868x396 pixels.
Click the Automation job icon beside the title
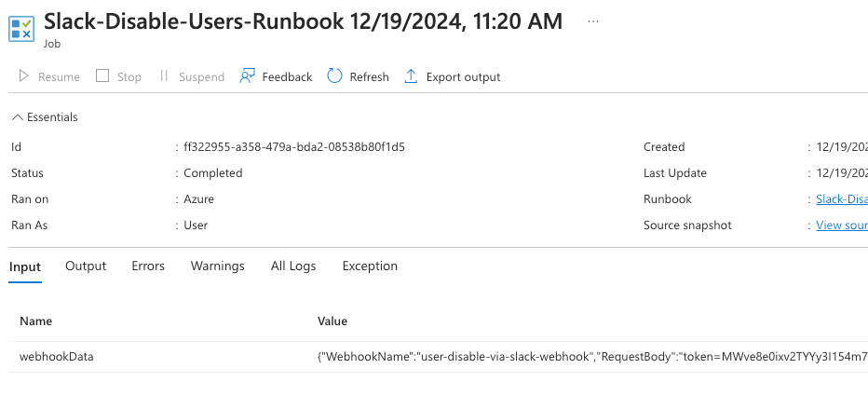click(21, 28)
